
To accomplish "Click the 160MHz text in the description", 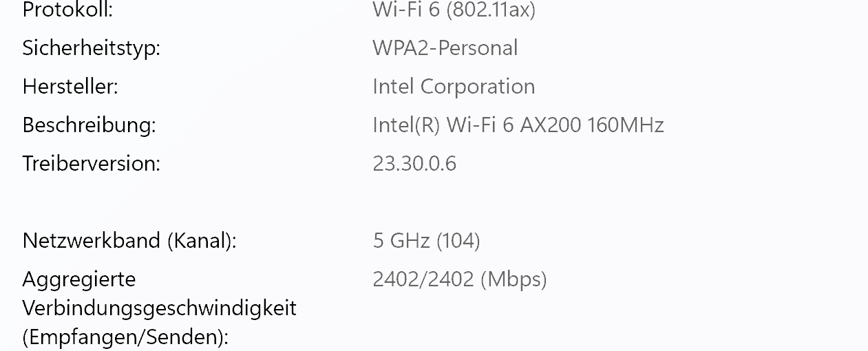I will [x=626, y=125].
